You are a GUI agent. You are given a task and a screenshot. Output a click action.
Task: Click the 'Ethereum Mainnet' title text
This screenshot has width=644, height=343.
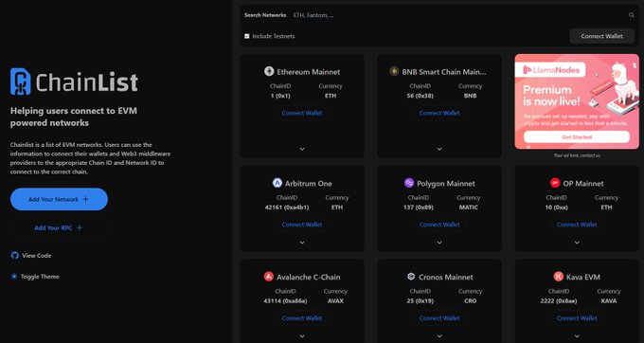click(309, 72)
